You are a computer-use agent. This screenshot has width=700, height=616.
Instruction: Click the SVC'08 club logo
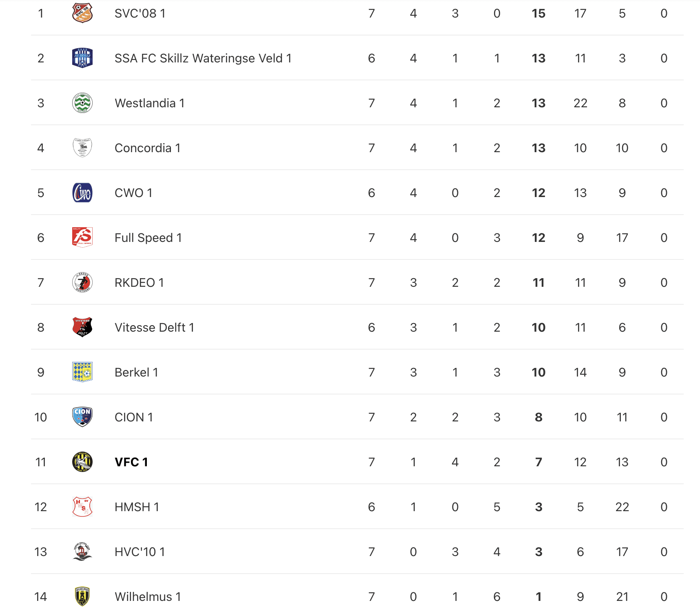coord(82,13)
